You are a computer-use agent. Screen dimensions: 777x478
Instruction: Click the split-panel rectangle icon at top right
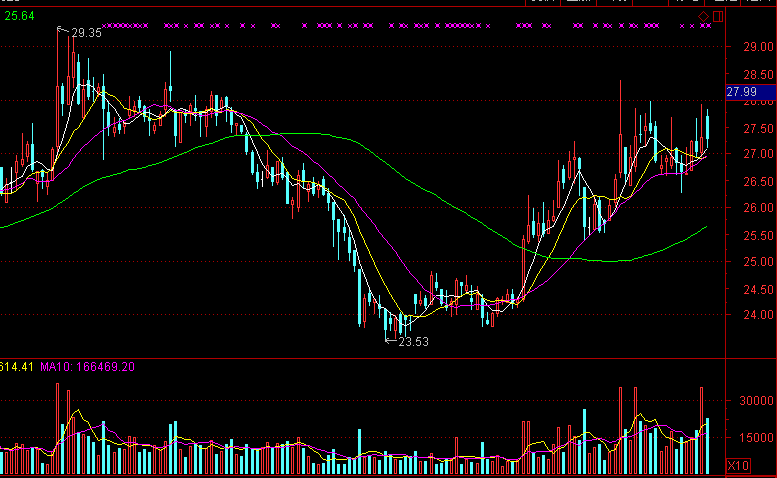[717, 17]
